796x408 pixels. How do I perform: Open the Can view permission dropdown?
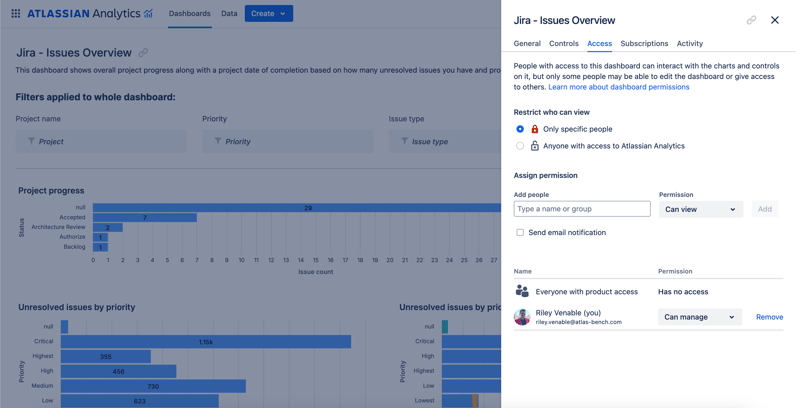(701, 209)
